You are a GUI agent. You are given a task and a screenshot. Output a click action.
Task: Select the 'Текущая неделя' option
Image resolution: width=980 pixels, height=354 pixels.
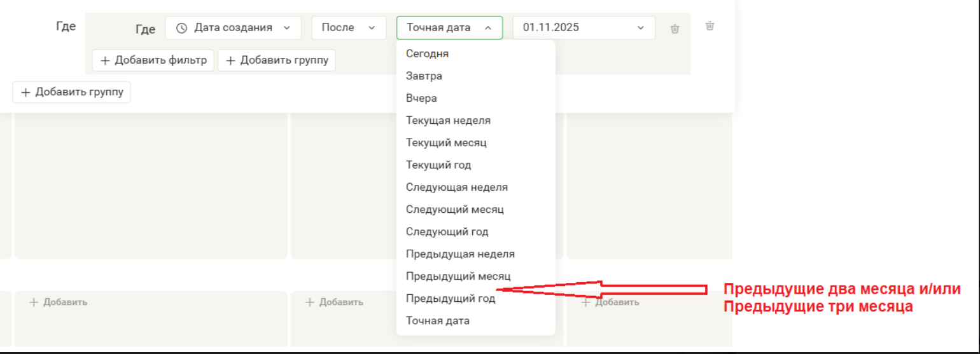[x=448, y=121]
